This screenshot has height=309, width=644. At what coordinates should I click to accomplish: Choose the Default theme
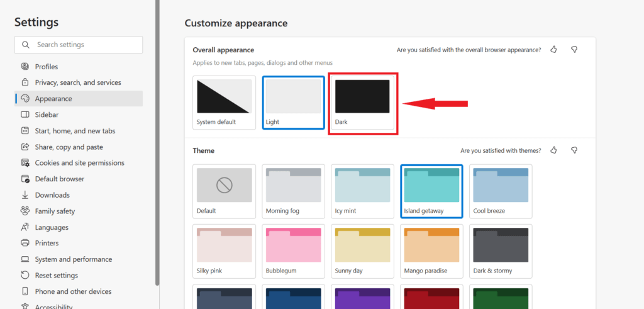225,191
